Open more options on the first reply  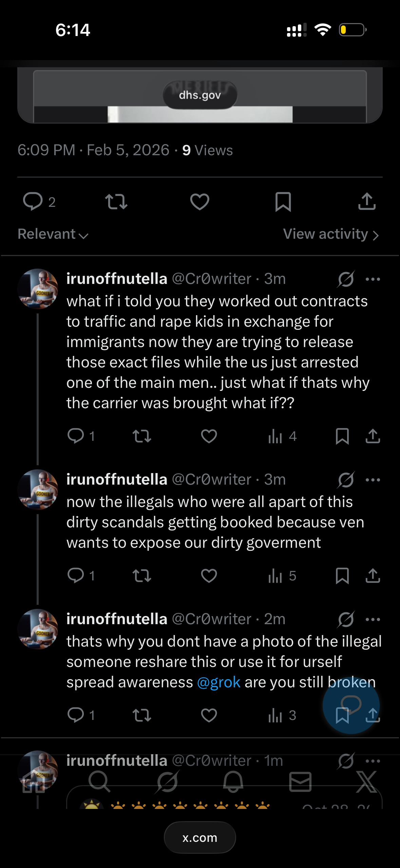click(373, 279)
